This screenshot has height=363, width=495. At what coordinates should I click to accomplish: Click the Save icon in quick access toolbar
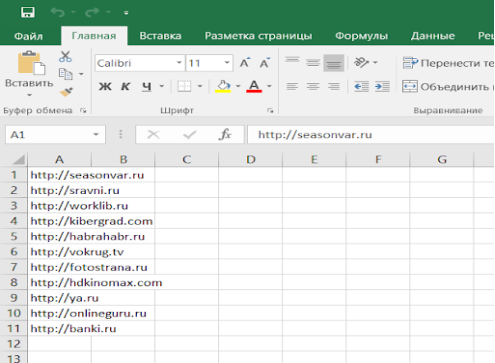(x=28, y=12)
